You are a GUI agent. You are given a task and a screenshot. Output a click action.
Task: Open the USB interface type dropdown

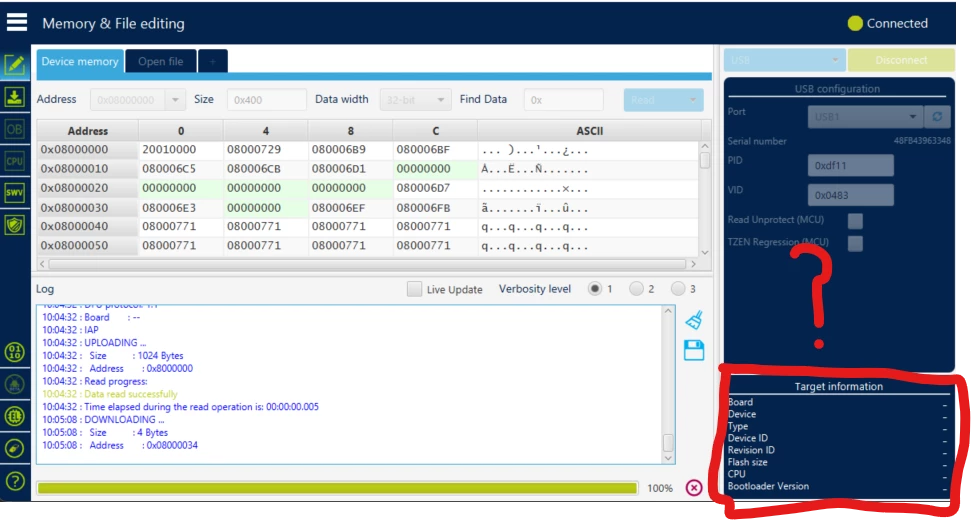click(x=784, y=60)
